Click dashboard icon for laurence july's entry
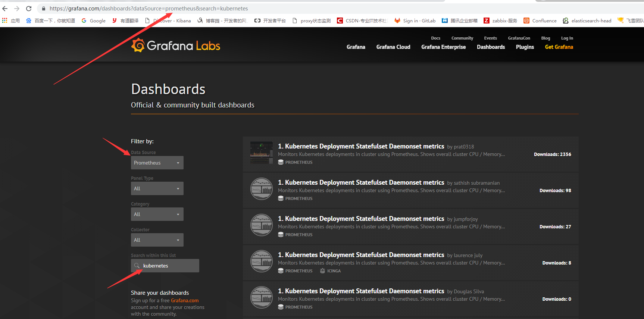 pos(261,261)
